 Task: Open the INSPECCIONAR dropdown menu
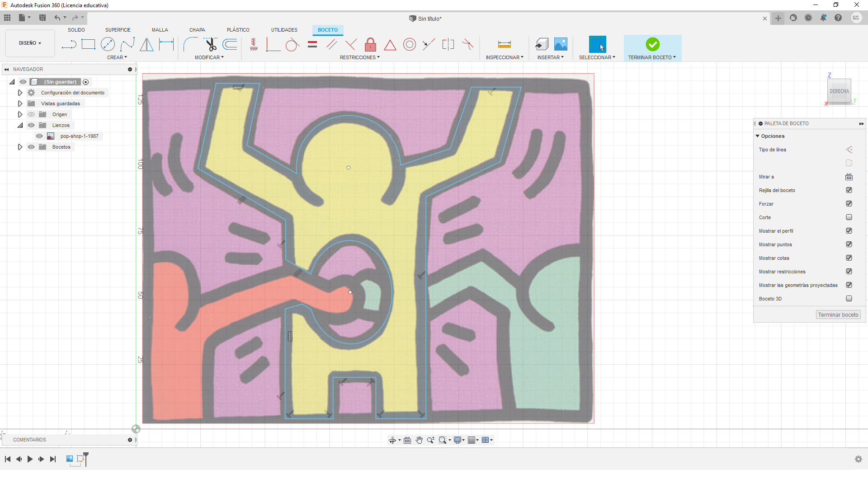point(505,57)
